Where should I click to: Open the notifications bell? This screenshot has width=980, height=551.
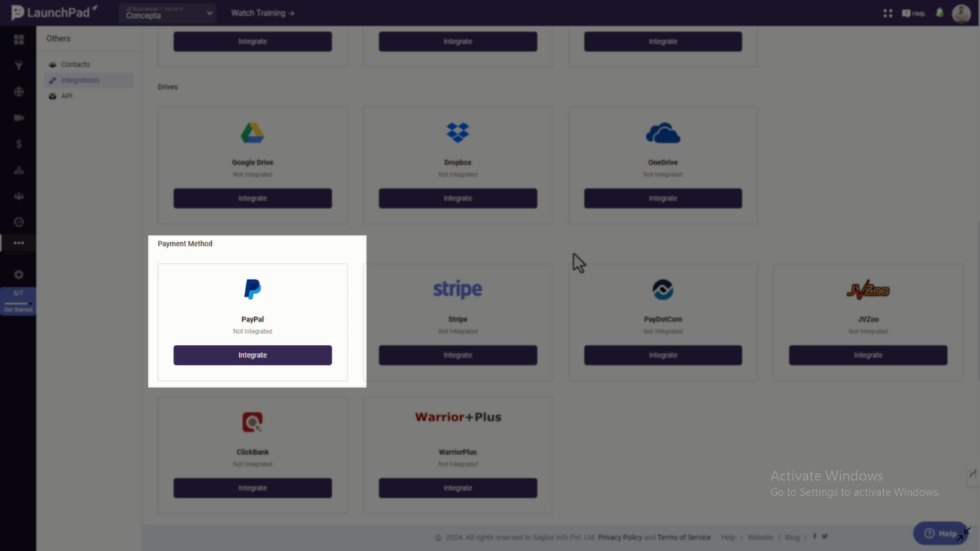939,13
